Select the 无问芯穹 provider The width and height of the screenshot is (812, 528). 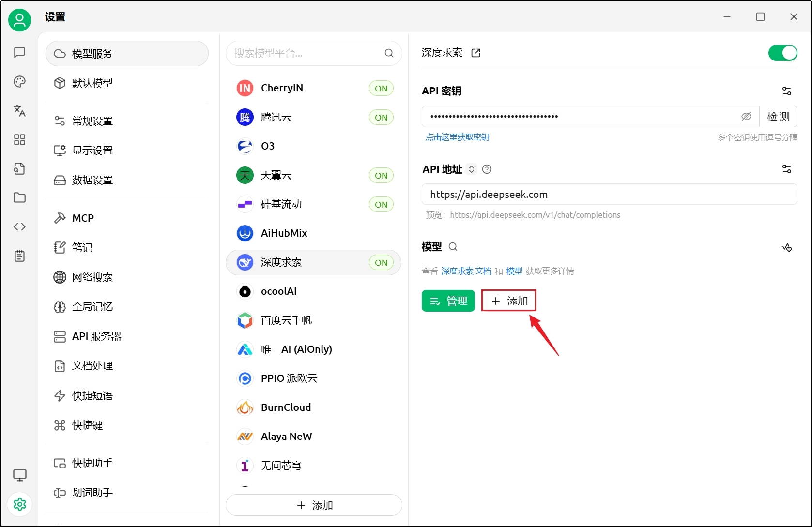(x=314, y=466)
